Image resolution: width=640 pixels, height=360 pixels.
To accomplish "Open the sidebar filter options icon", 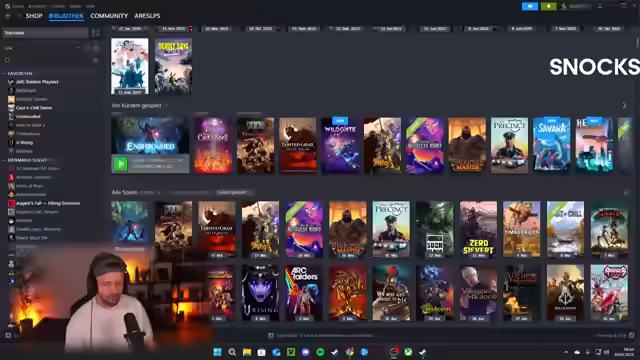I will 96,60.
